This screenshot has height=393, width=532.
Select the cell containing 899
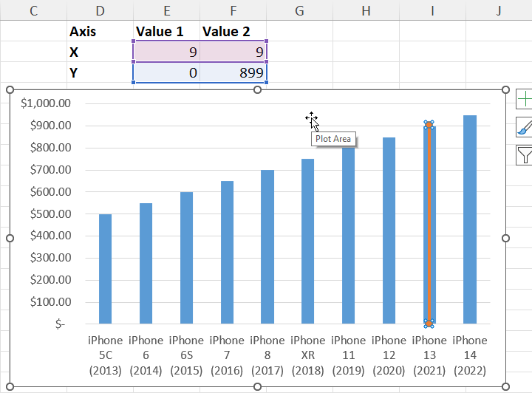point(233,72)
